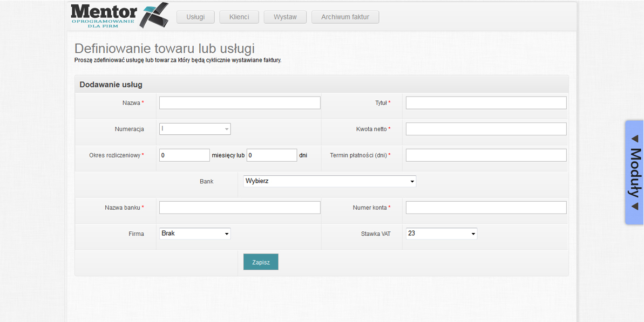The width and height of the screenshot is (644, 322).
Task: Expand the Numeracja dropdown
Action: point(195,129)
